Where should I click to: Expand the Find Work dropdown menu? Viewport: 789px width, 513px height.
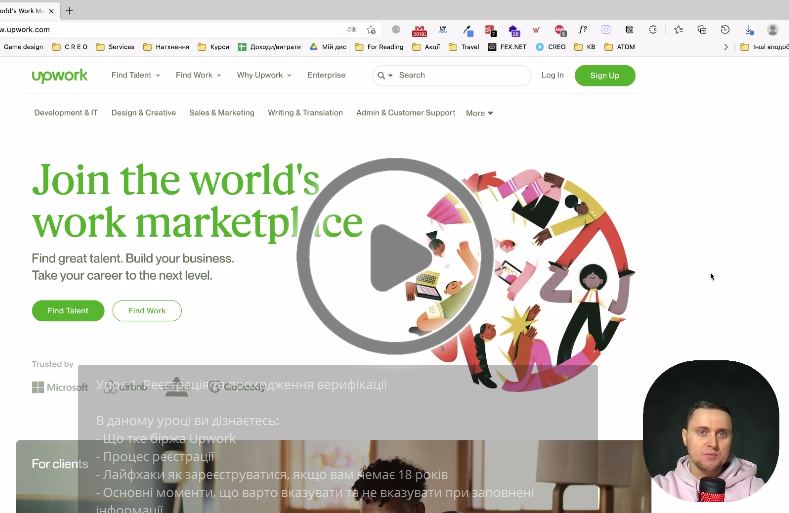pyautogui.click(x=198, y=75)
